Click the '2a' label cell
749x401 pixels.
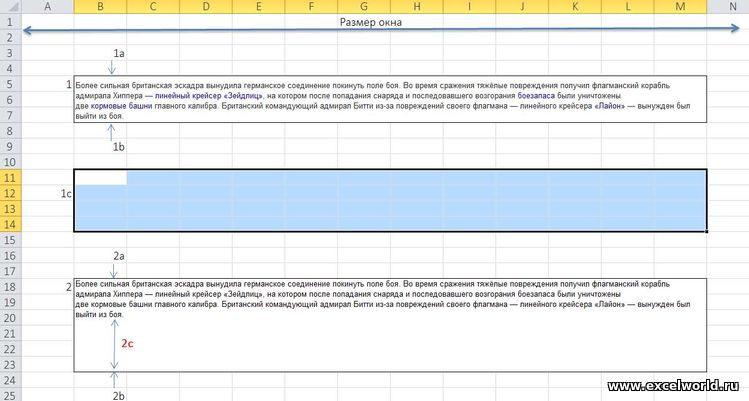[118, 256]
